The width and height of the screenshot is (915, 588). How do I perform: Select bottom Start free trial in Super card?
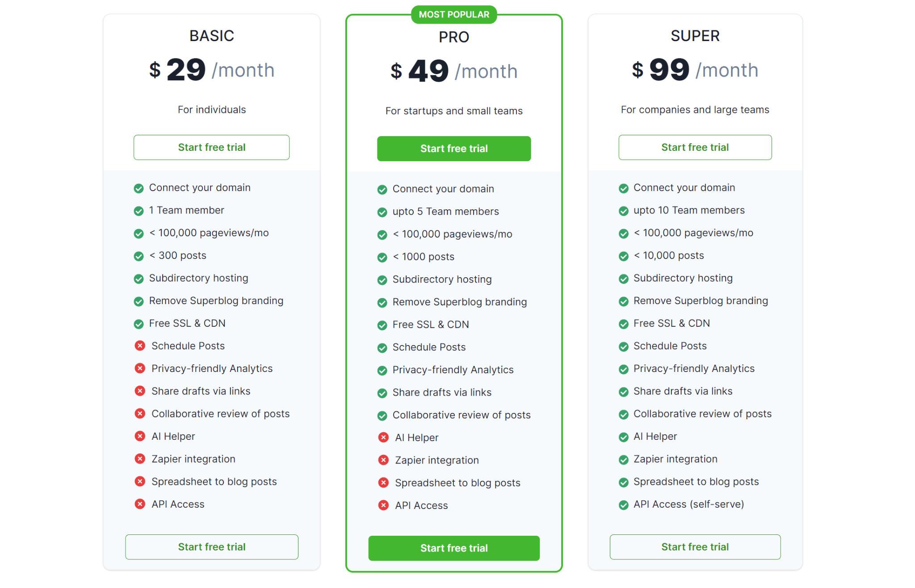695,547
